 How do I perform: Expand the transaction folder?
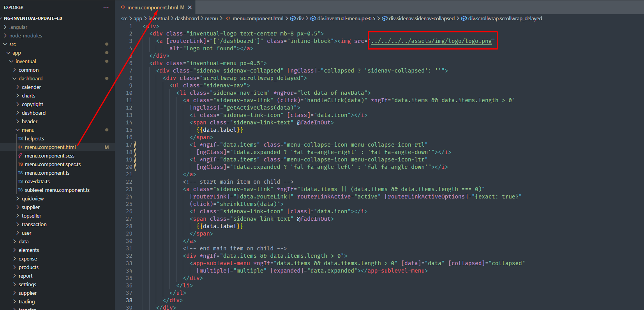click(34, 224)
